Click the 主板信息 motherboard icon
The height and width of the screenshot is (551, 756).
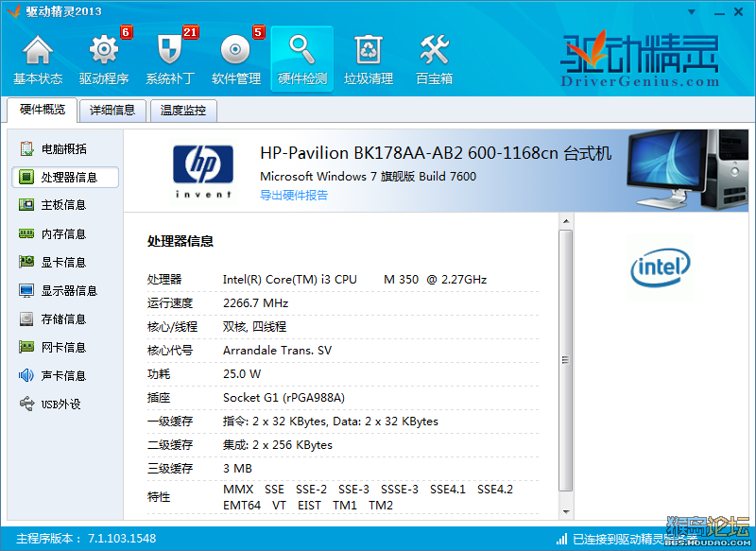click(26, 205)
